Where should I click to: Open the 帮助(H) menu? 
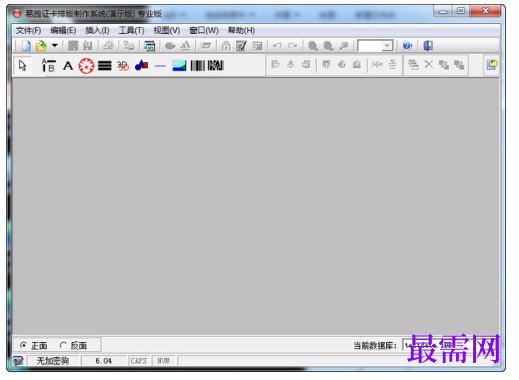tap(241, 31)
